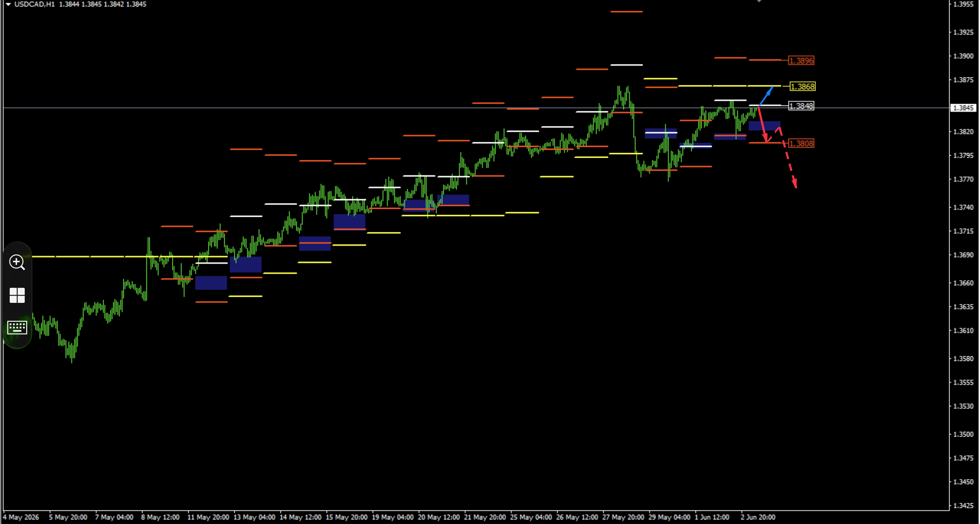
Task: Click the 1.3848 white level label
Action: 801,106
